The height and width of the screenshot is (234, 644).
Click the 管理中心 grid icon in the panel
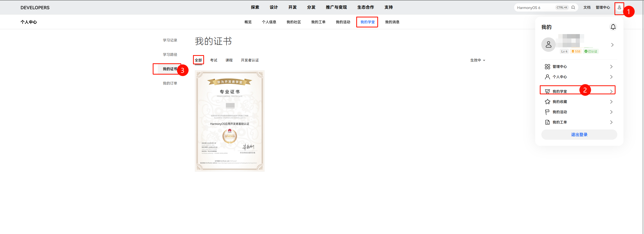pyautogui.click(x=547, y=67)
